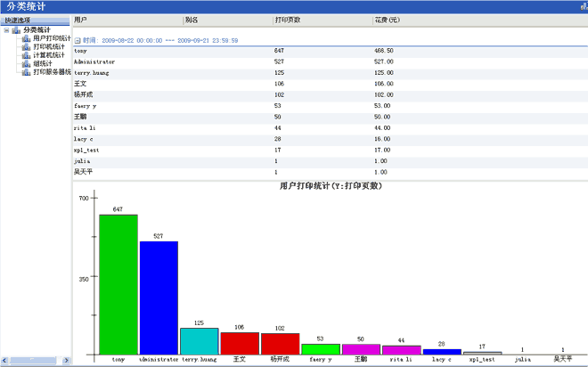Screen dimensions: 588x367
Task: Click the sidebar horizontal scrollbar thumb
Action: click(x=33, y=360)
